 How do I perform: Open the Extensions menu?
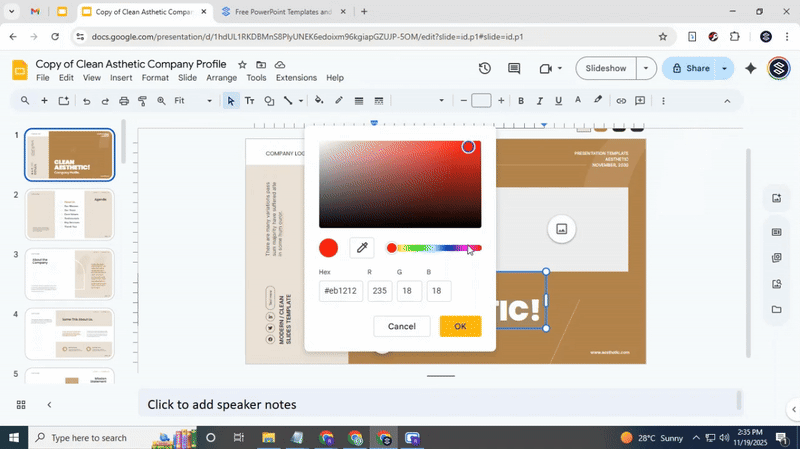296,78
